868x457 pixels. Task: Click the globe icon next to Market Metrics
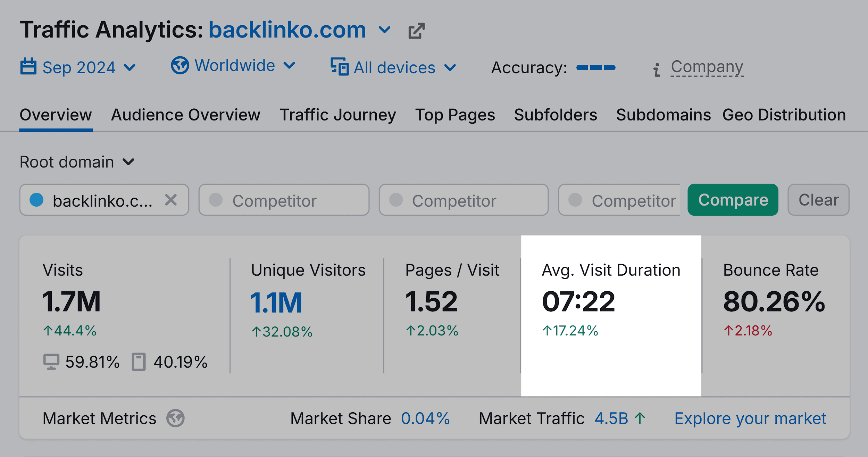(175, 418)
